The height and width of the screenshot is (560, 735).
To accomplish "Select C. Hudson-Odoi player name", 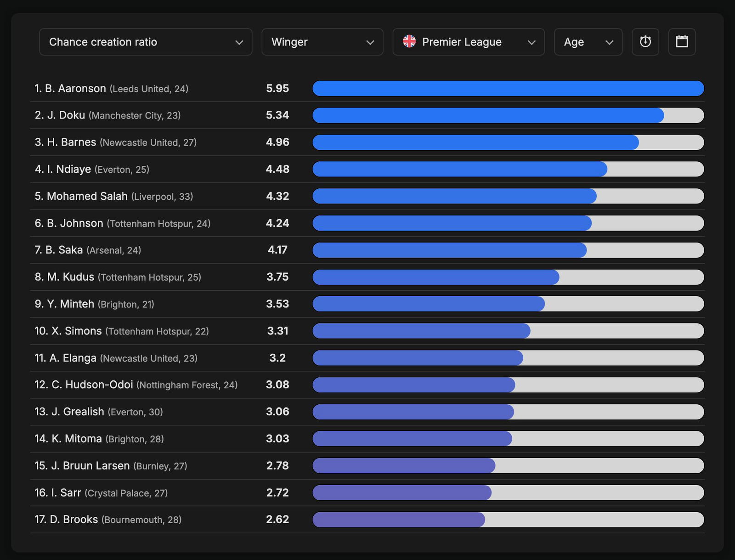I will point(92,385).
